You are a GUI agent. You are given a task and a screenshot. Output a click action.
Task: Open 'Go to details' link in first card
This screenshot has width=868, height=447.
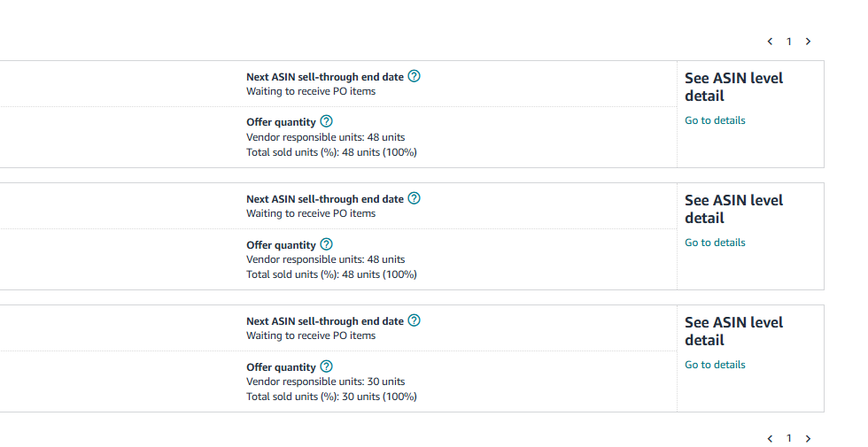click(715, 120)
